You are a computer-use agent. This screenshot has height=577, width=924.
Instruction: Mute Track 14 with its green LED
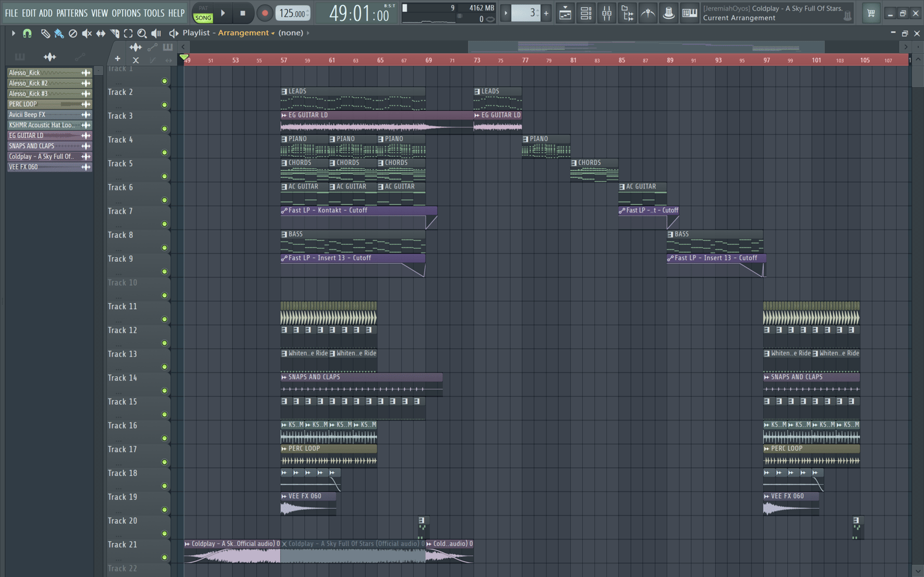click(164, 391)
